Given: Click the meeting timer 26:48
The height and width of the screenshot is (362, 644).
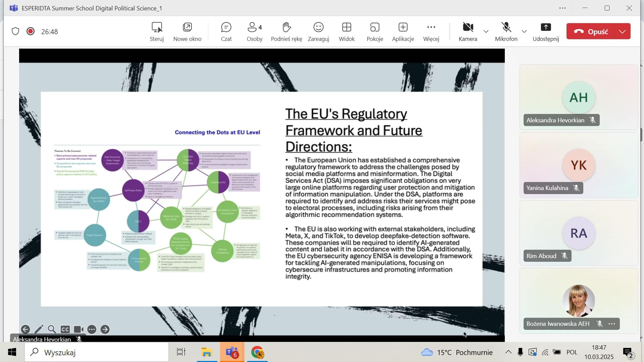Looking at the screenshot, I should (50, 32).
